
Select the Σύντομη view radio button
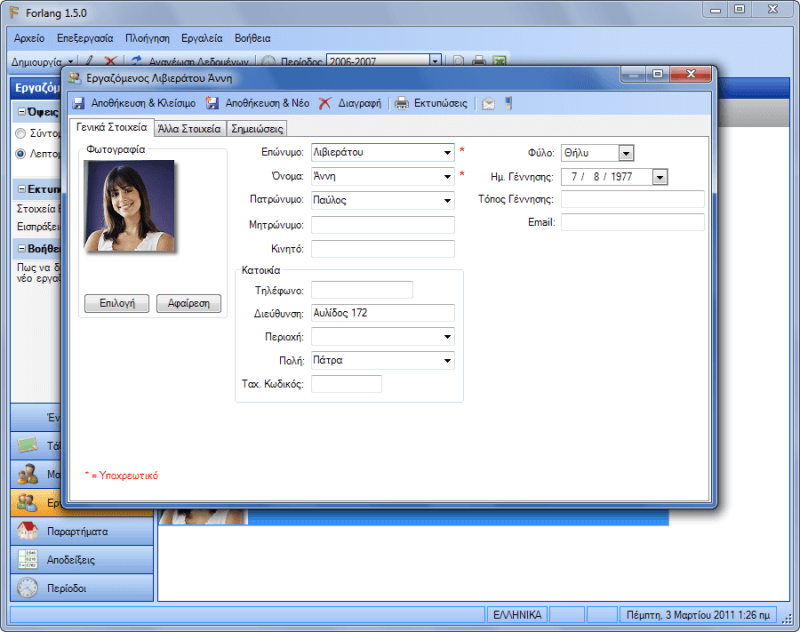20,133
